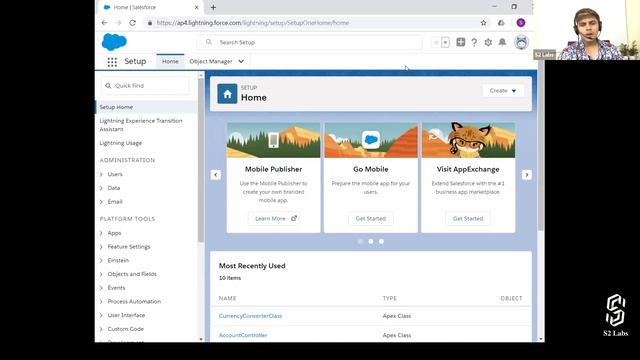This screenshot has width=640, height=360.
Task: Select the second carousel dot
Action: (x=371, y=242)
